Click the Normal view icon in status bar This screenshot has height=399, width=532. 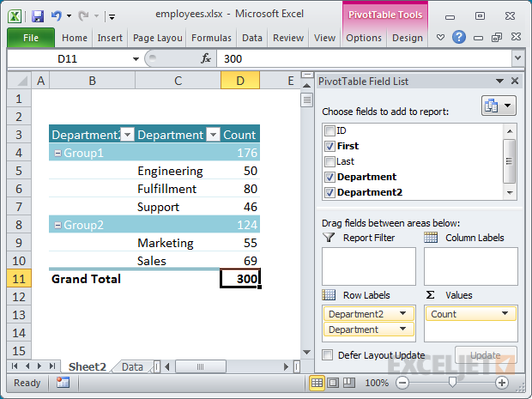(317, 383)
